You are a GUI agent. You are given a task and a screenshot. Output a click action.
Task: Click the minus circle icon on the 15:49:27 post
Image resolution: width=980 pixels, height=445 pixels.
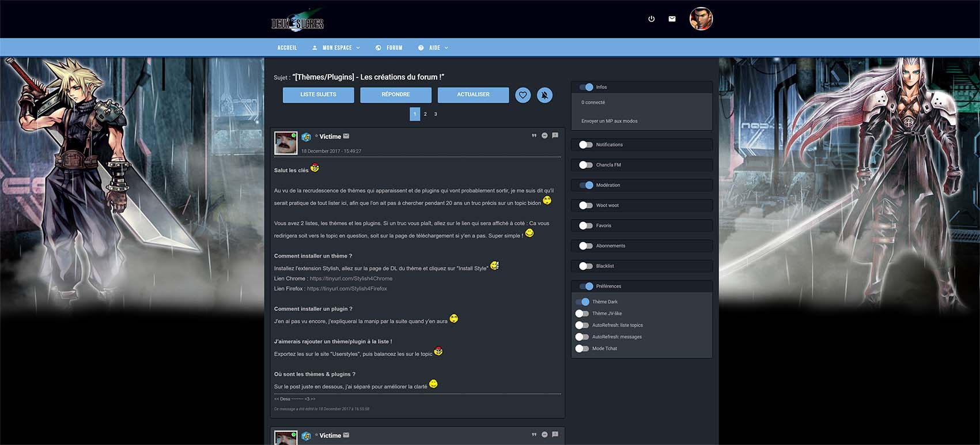pyautogui.click(x=544, y=136)
